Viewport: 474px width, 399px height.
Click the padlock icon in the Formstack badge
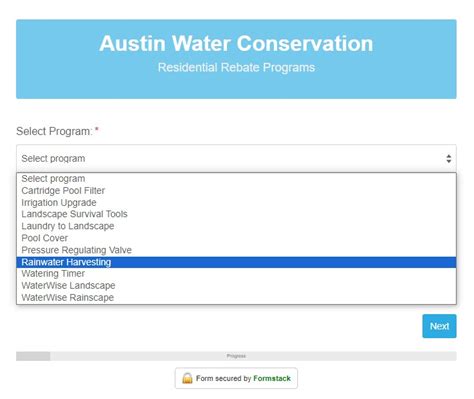[x=187, y=378]
